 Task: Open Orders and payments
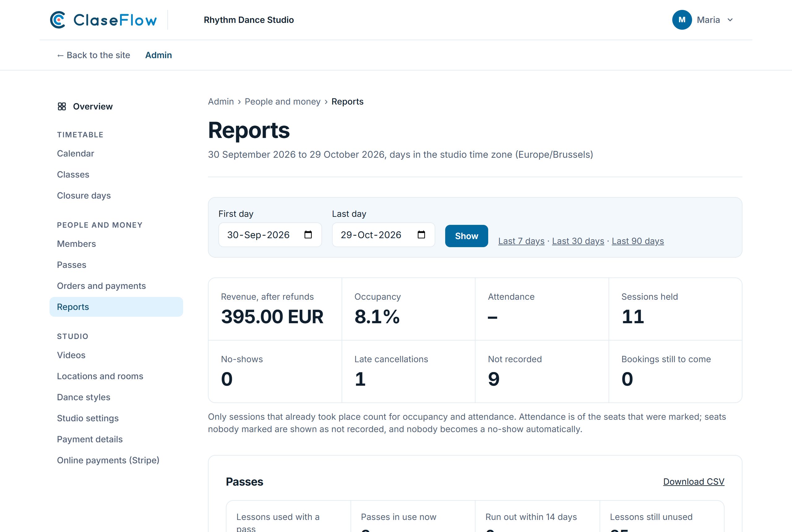click(101, 286)
